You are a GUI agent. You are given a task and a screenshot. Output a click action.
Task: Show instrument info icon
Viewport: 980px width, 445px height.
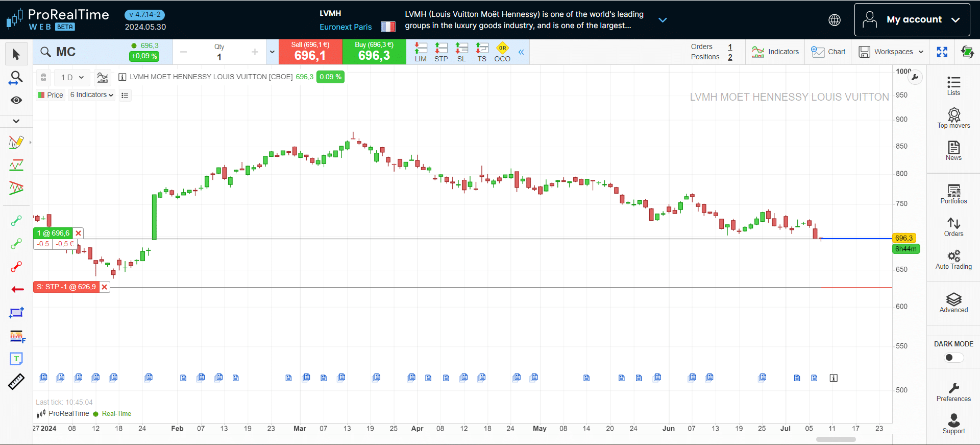point(122,77)
